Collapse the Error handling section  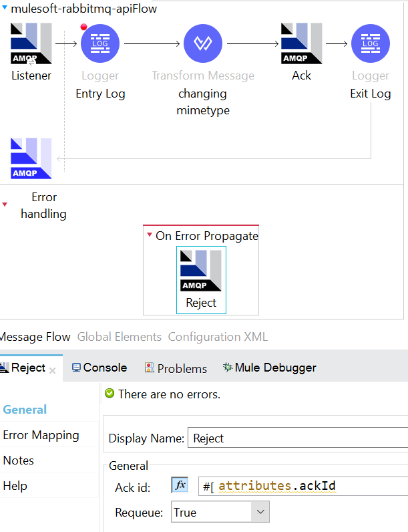point(5,205)
